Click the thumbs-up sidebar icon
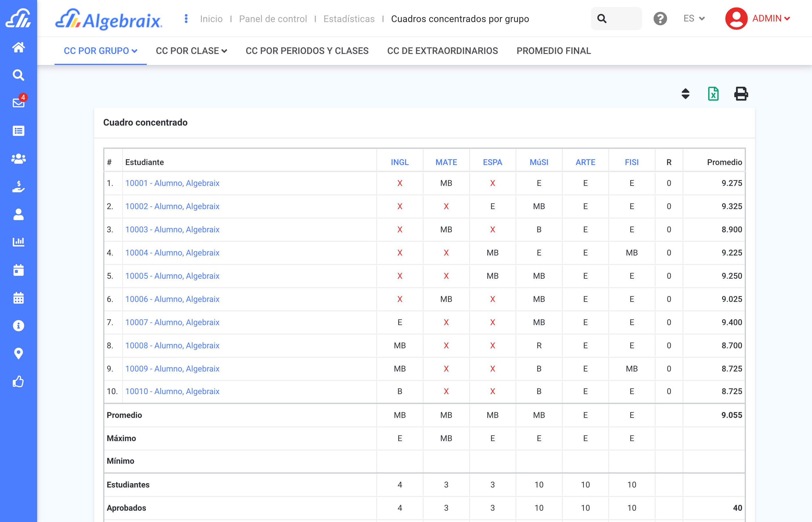This screenshot has height=522, width=812. tap(19, 381)
